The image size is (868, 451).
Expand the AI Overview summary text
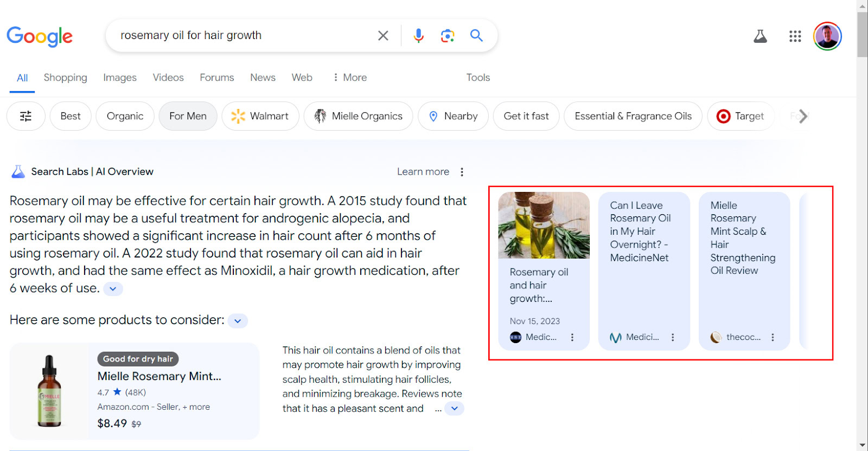point(113,289)
